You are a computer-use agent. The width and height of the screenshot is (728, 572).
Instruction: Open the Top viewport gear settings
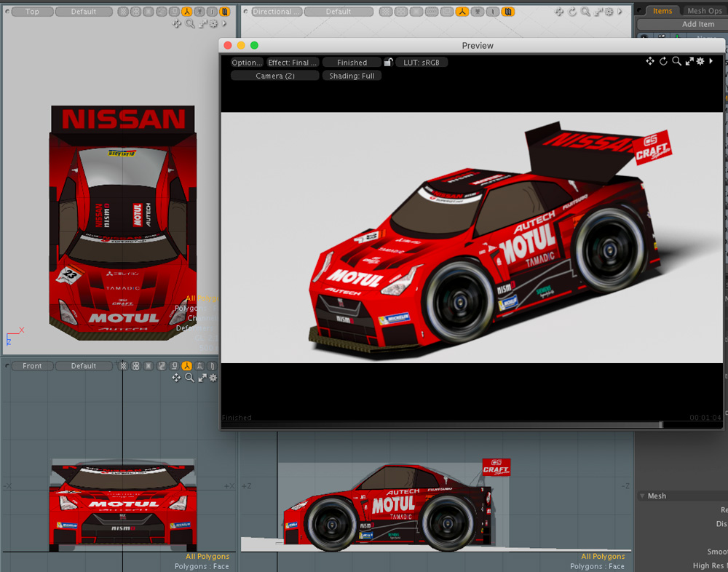click(x=213, y=23)
